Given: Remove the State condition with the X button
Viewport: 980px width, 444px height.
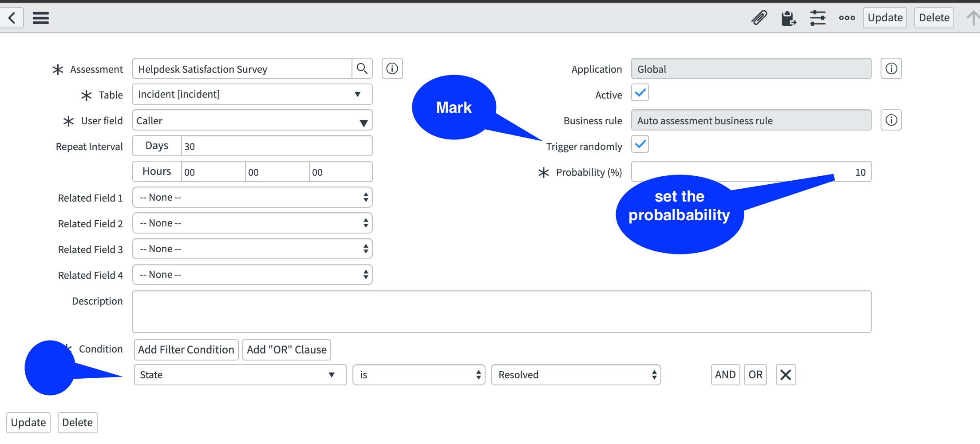Looking at the screenshot, I should tap(786, 375).
